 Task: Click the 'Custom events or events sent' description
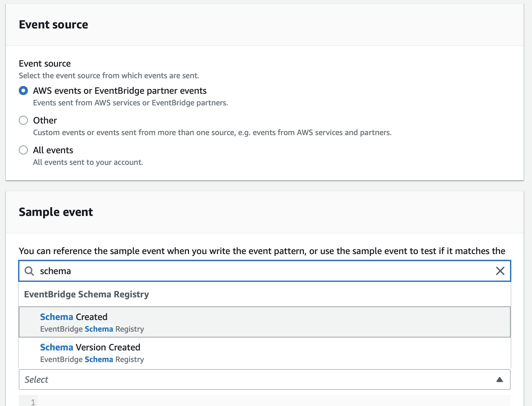[x=212, y=133]
